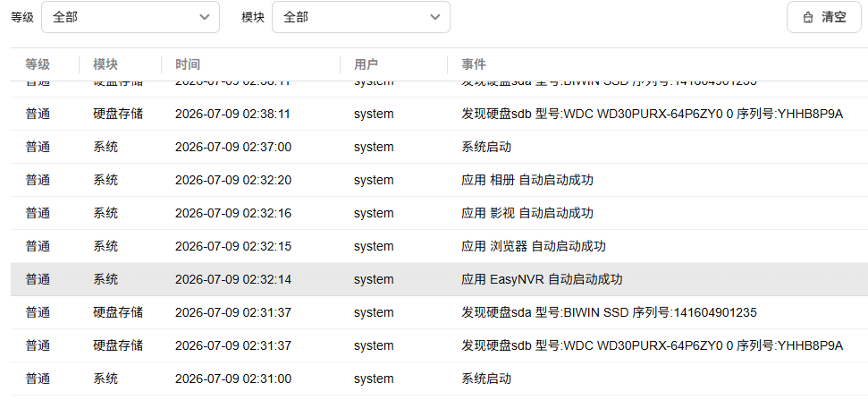This screenshot has height=400, width=868.
Task: Select the 应用 EasyNVR 自动启动成功 event
Action: click(x=542, y=279)
